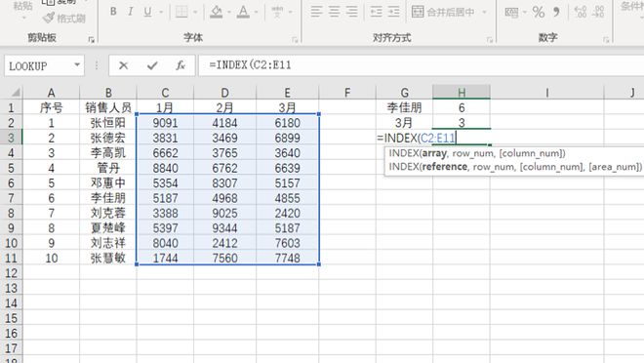Apply underline formatting with U icon
644x363 pixels.
point(147,12)
